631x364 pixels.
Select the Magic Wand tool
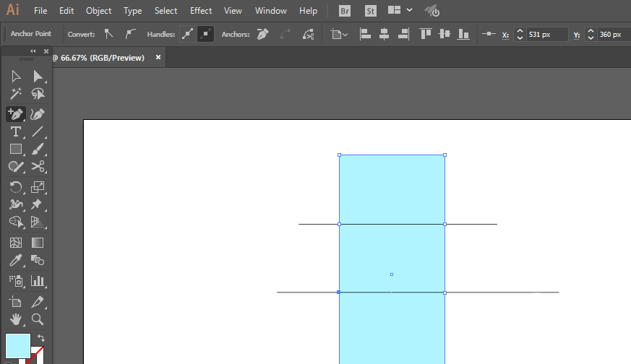[x=15, y=94]
